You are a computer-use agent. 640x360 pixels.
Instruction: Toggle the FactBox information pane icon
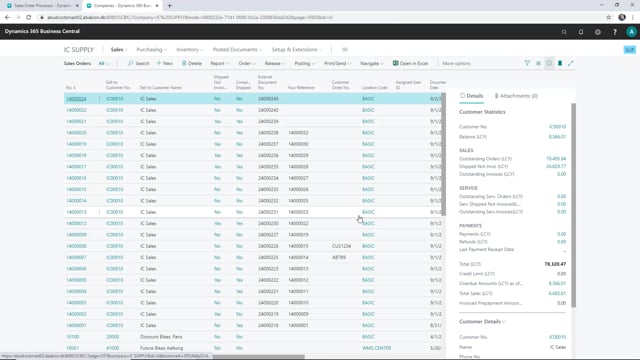pos(549,63)
